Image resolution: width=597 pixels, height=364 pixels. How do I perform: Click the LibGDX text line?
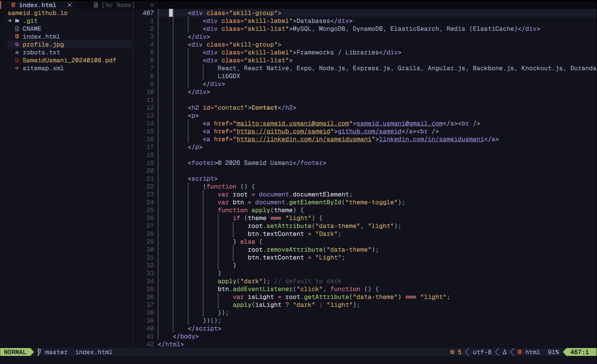click(x=229, y=76)
